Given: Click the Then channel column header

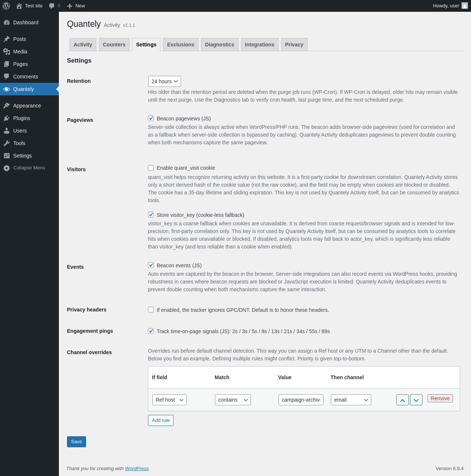Looking at the screenshot, I should click(347, 377).
